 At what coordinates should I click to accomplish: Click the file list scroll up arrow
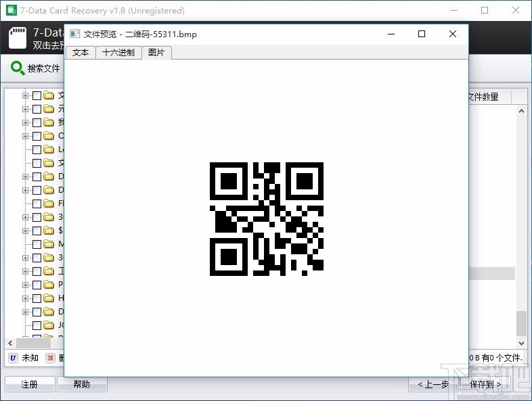click(521, 111)
